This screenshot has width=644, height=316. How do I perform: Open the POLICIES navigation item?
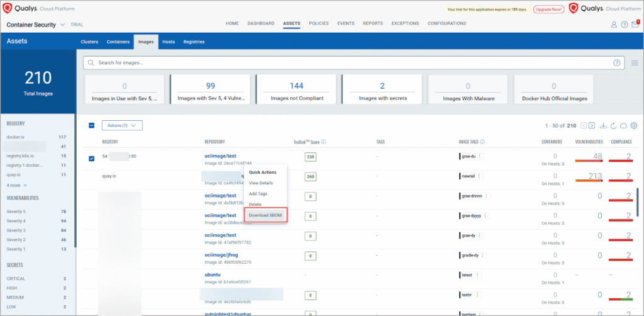tap(319, 23)
